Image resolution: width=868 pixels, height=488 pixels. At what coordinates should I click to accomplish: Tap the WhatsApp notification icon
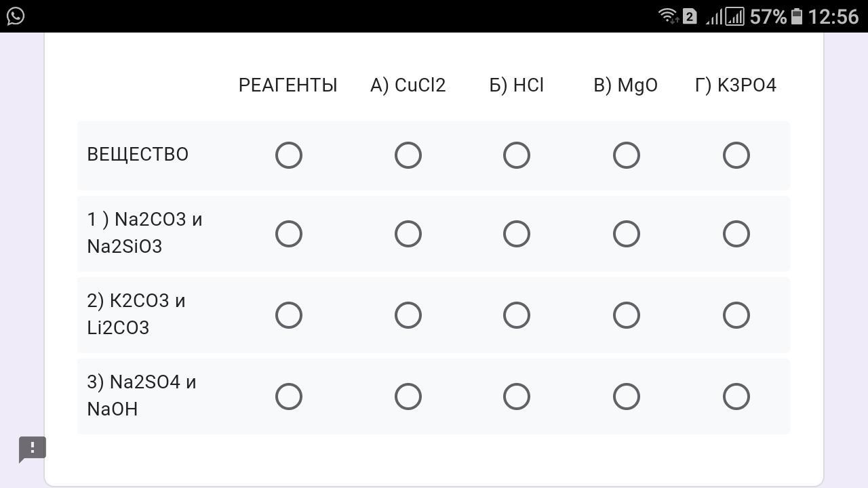click(16, 16)
